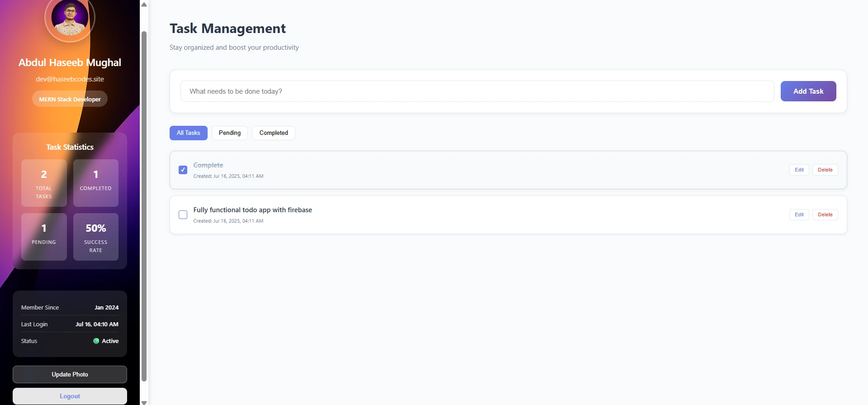The height and width of the screenshot is (405, 868).
Task: Uncheck the 'Complete' task checkbox
Action: pos(183,170)
